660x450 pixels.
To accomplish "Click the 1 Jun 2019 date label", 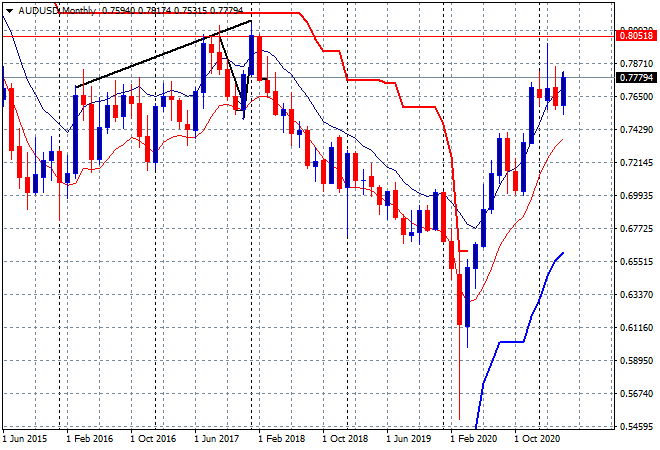I will tap(409, 439).
